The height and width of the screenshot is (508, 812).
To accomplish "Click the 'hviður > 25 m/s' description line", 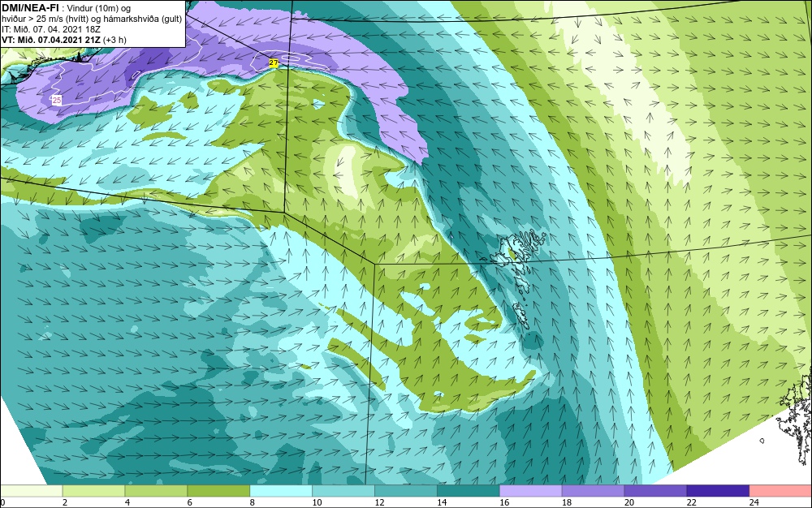I will (x=92, y=19).
